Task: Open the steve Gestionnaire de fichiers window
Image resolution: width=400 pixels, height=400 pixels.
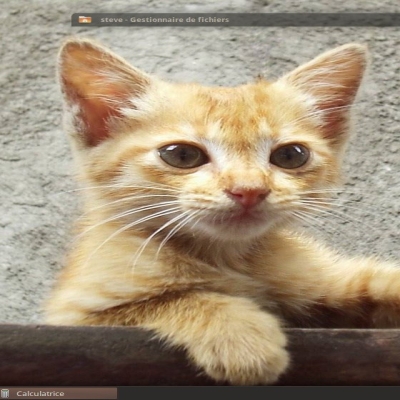Action: pos(235,20)
